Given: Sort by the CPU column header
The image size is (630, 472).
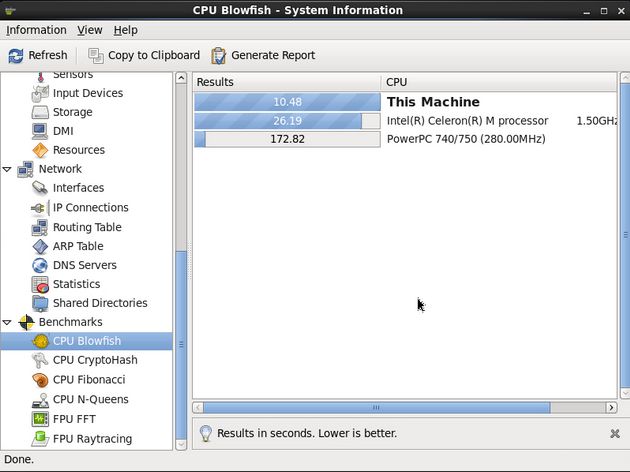Looking at the screenshot, I should 499,82.
